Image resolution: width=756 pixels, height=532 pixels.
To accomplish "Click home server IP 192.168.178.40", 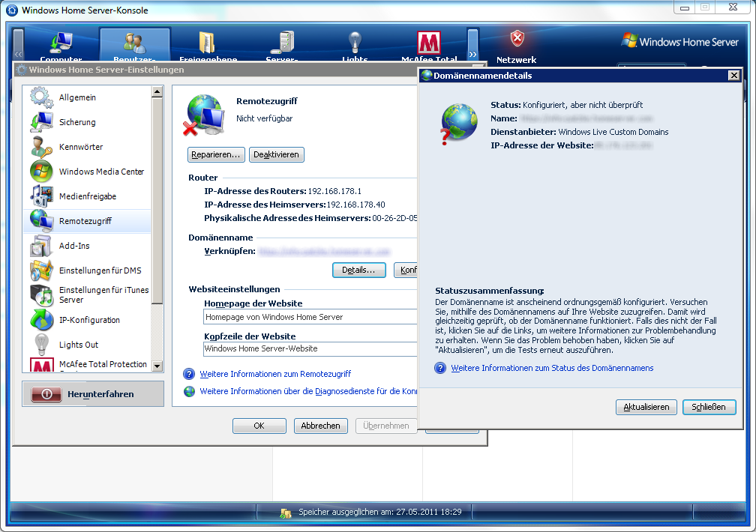I will tap(355, 205).
